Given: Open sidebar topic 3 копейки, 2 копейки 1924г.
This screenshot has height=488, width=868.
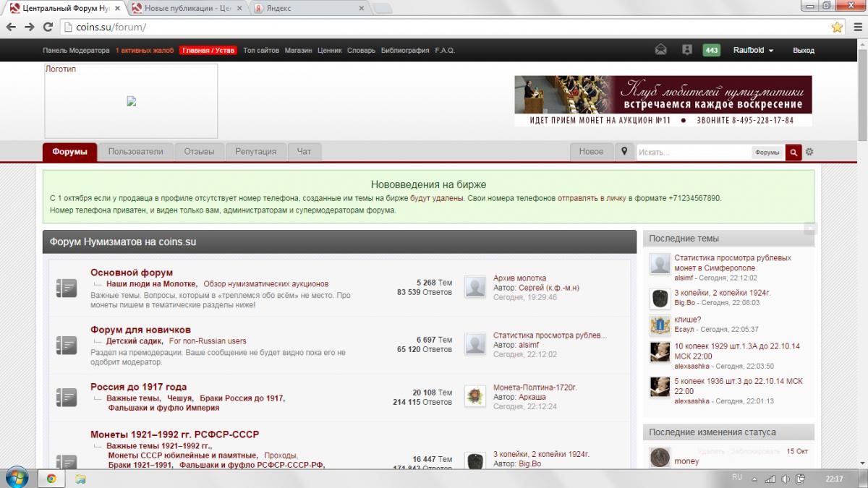Looking at the screenshot, I should (723, 293).
